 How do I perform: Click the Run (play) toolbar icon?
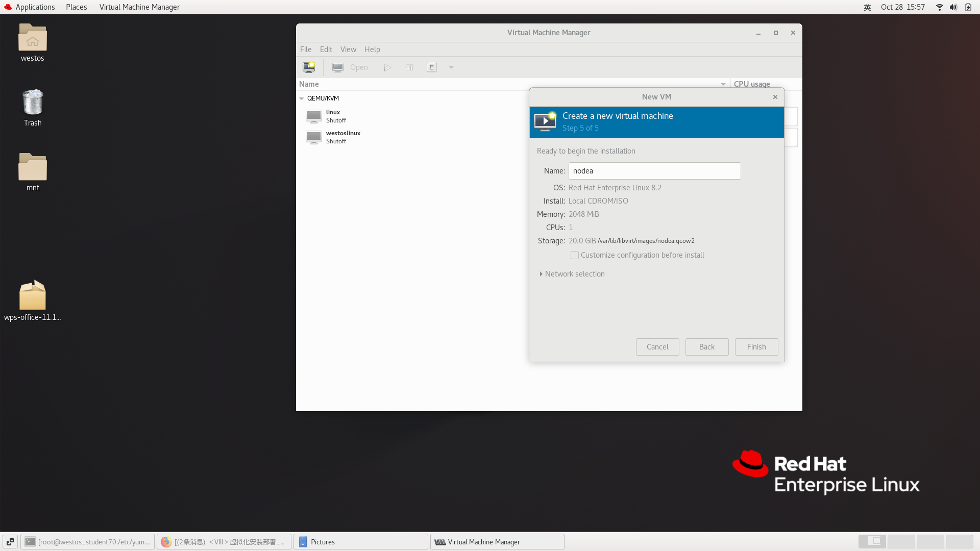click(x=387, y=67)
